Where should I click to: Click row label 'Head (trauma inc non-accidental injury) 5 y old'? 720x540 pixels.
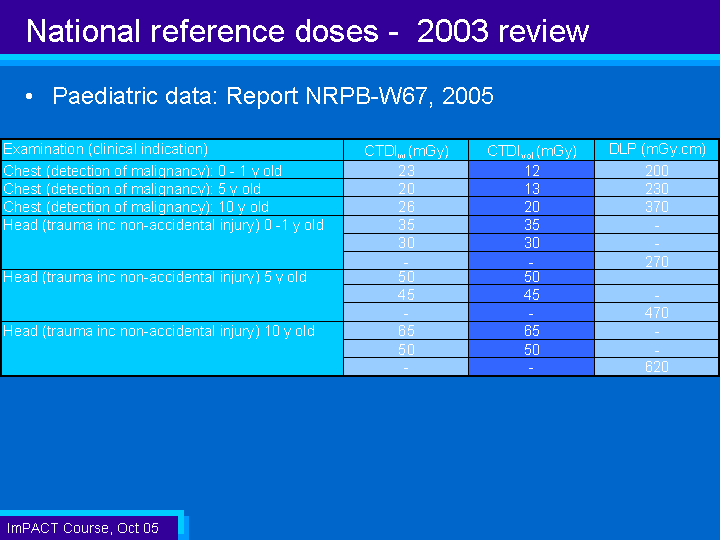[x=155, y=277]
